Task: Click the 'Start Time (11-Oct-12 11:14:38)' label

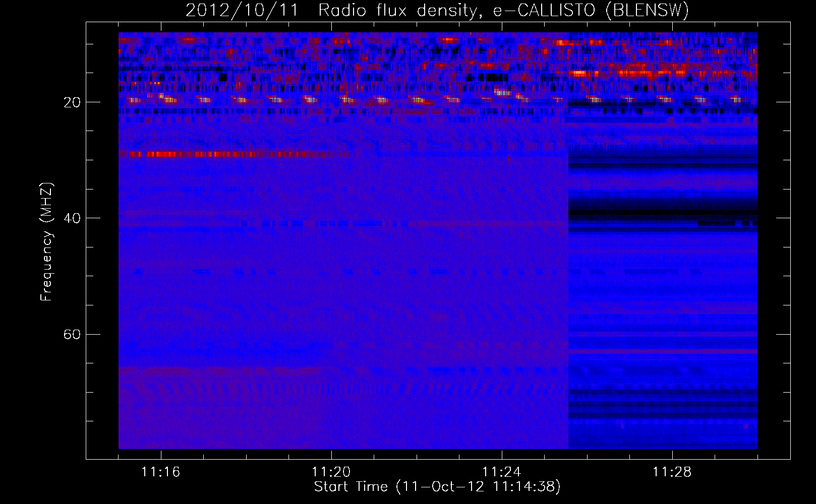Action: (437, 487)
